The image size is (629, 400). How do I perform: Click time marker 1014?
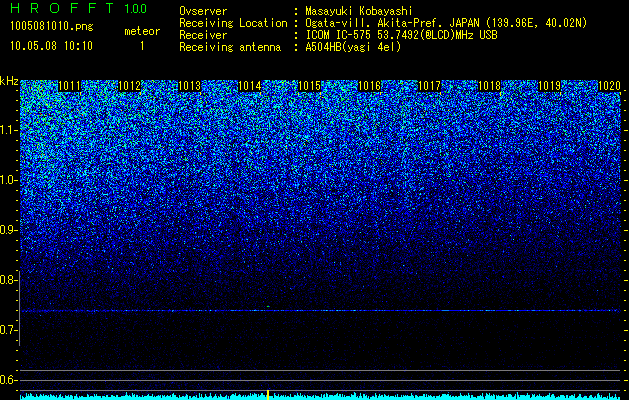250,86
